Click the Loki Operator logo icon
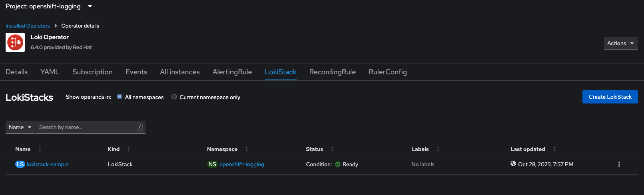 pyautogui.click(x=15, y=42)
